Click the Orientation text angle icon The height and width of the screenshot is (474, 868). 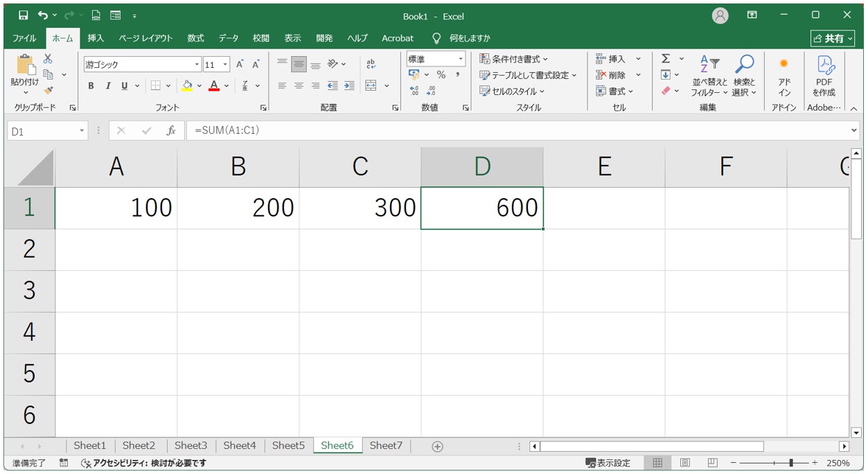333,64
